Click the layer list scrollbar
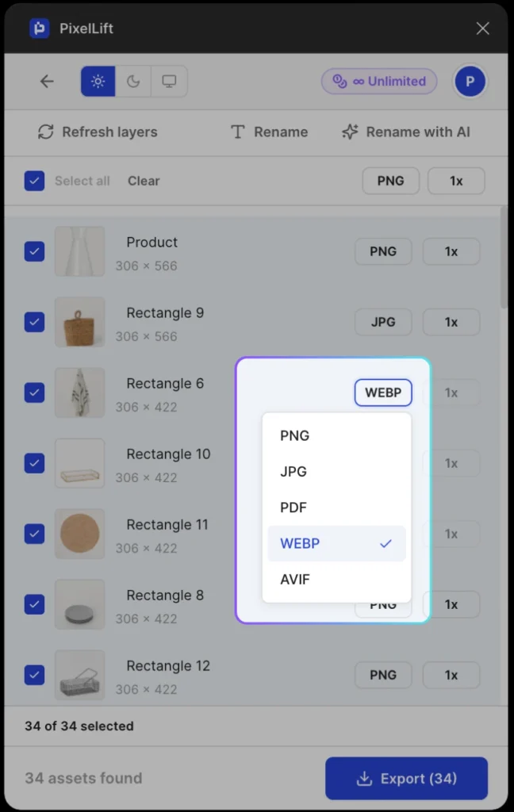 pos(504,258)
